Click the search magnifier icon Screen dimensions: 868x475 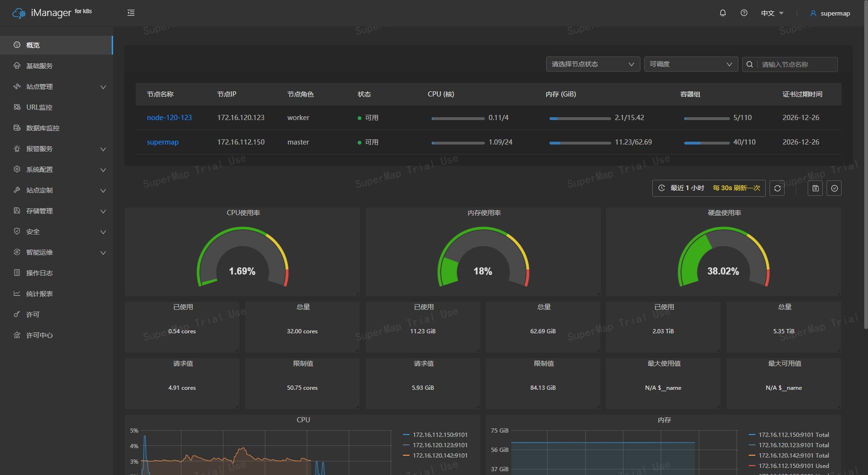click(750, 64)
